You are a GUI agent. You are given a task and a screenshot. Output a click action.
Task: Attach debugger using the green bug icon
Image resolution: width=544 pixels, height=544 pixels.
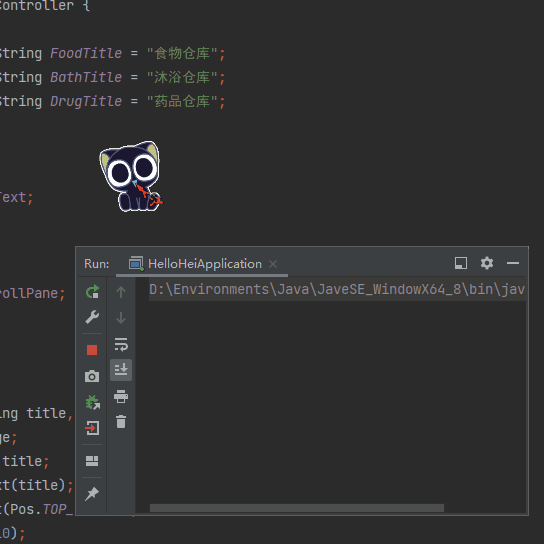point(93,402)
